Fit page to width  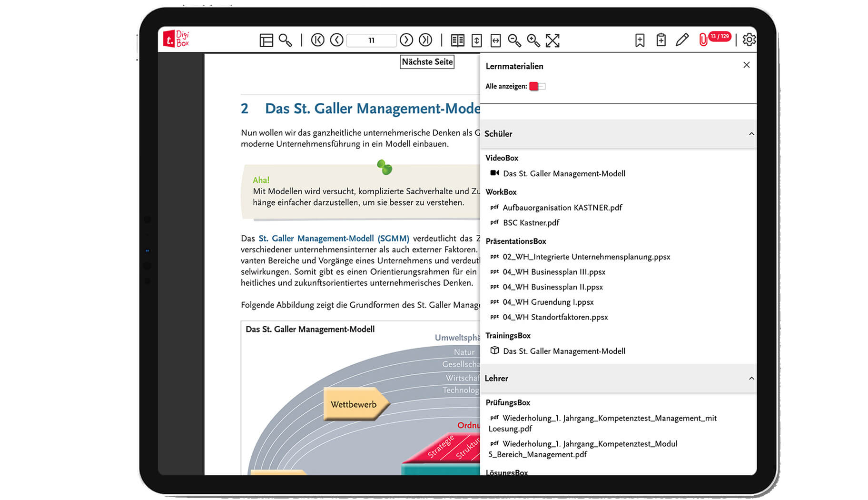point(495,40)
